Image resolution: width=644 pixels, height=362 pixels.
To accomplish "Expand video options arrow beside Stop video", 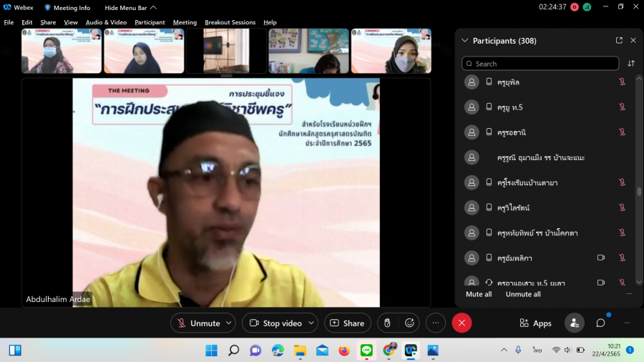I will pyautogui.click(x=311, y=323).
